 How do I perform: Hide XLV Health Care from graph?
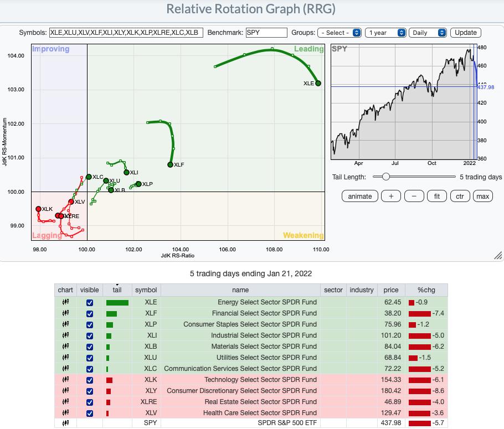coord(90,414)
